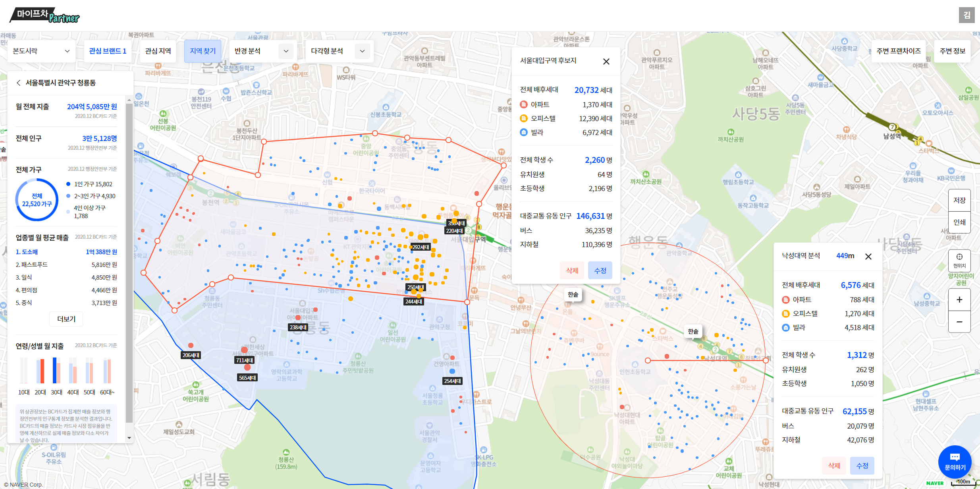This screenshot has height=489, width=980.
Task: Go back using arrow beside 서울특별시 관악구 청룡동
Action: (x=18, y=83)
